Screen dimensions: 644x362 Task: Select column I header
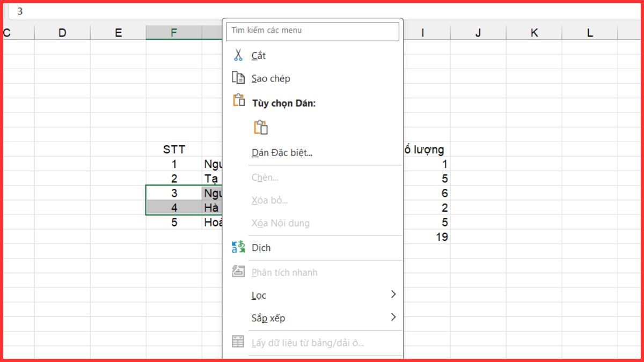click(423, 33)
